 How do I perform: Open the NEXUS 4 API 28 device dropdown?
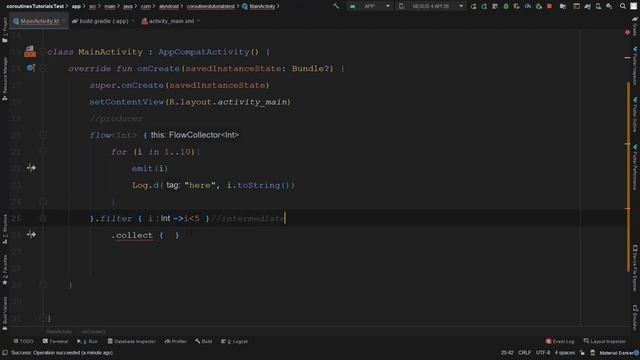coord(431,6)
